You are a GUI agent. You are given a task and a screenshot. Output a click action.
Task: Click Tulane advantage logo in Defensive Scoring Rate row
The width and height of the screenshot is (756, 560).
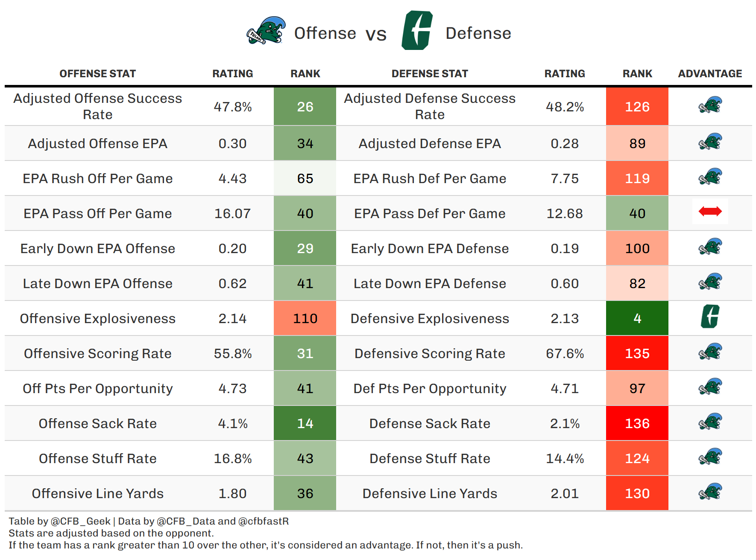pos(710,352)
